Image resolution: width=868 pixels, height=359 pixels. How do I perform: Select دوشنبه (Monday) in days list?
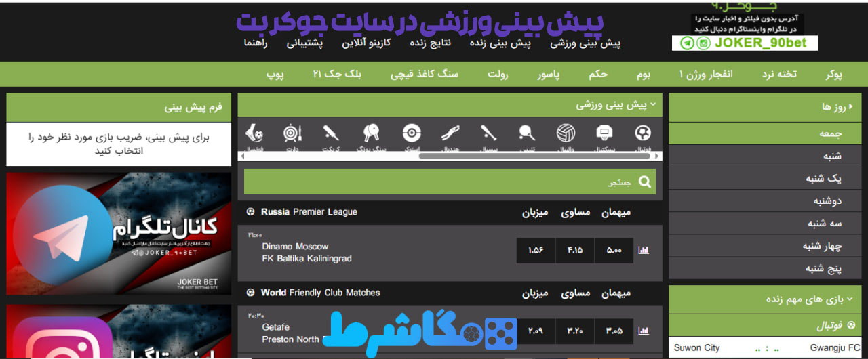(765, 200)
